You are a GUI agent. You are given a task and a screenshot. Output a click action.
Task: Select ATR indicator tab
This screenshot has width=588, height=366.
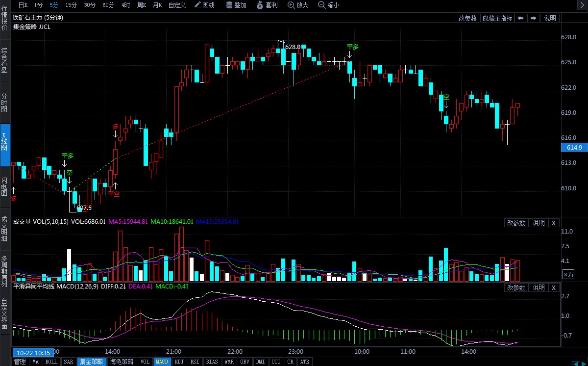click(304, 362)
